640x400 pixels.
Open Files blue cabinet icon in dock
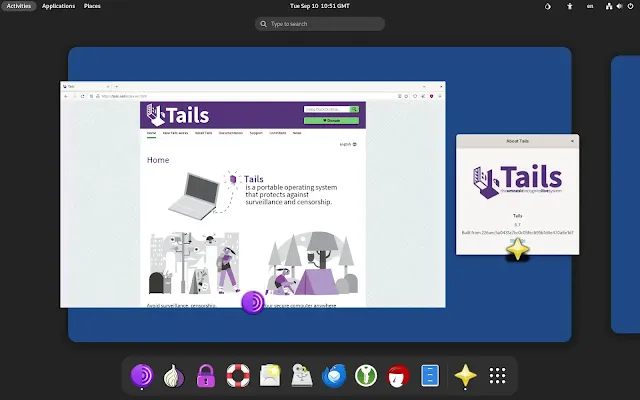tap(430, 376)
